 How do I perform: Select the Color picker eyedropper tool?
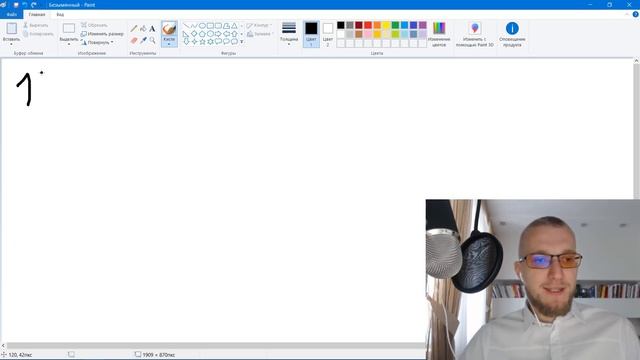pos(143,40)
